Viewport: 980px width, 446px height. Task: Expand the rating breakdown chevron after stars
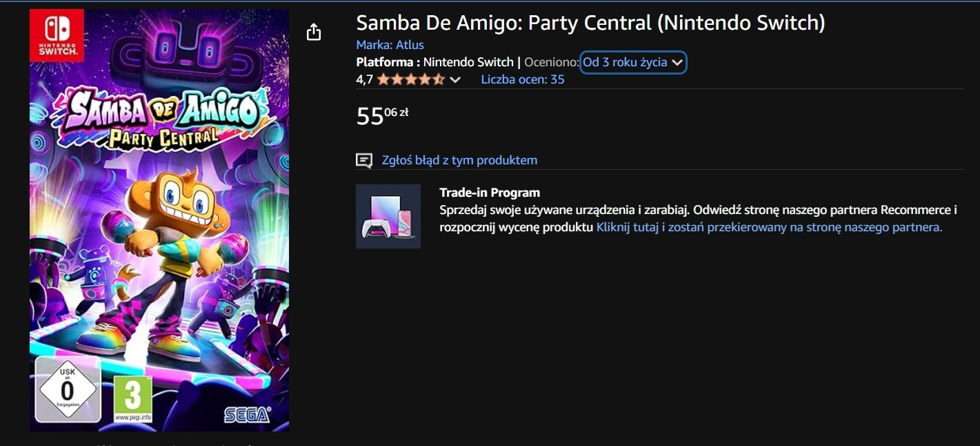coord(455,80)
